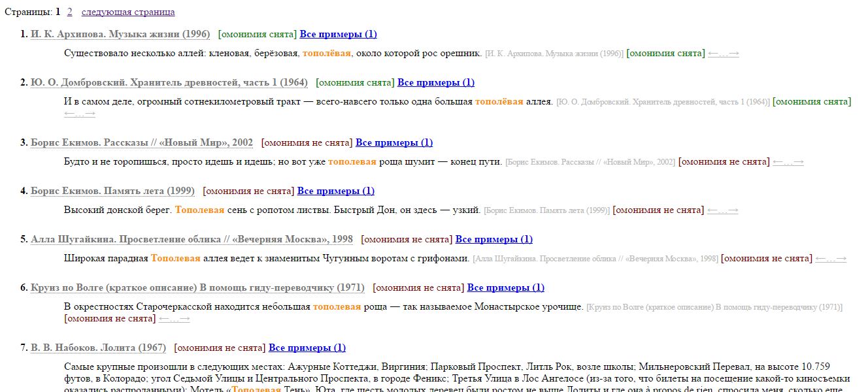The width and height of the screenshot is (868, 392).
Task: Expand context arrows for 'Круиз по Волге' example
Action: [174, 319]
